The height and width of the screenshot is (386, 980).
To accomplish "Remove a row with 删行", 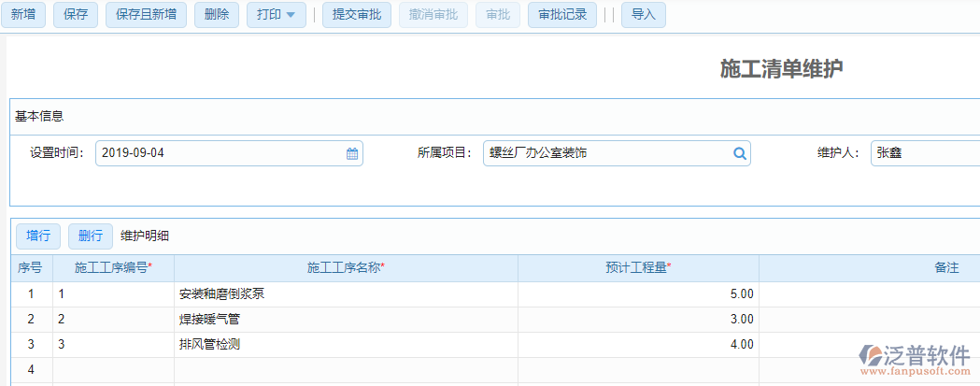I will pos(91,236).
